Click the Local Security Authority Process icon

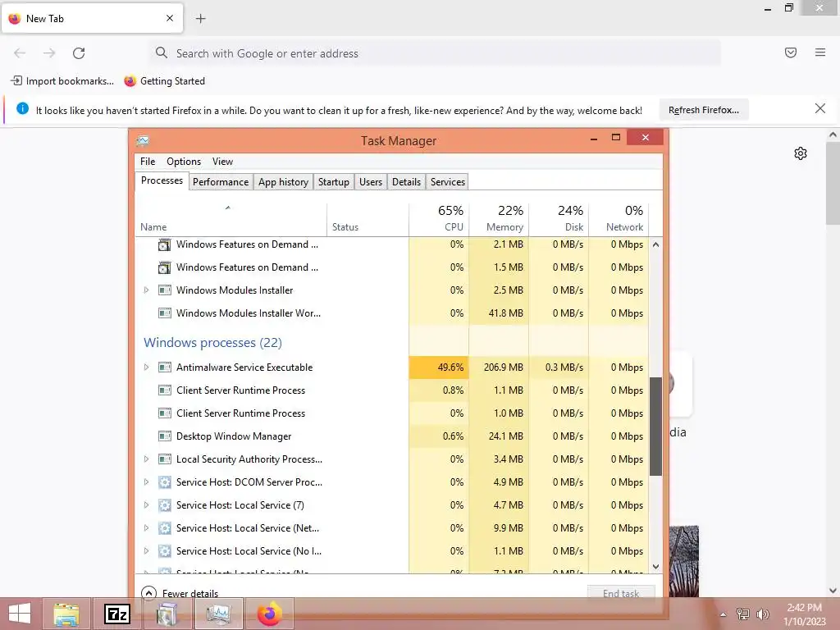point(165,459)
